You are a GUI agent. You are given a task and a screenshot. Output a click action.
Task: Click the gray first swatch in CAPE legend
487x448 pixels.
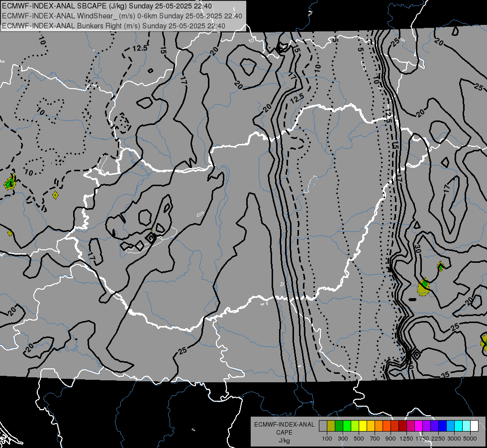[323, 426]
